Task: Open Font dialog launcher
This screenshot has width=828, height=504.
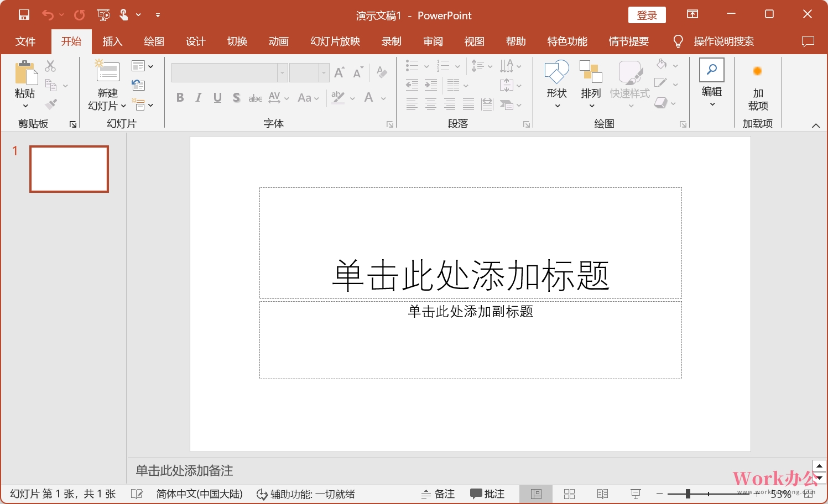Action: (390, 124)
